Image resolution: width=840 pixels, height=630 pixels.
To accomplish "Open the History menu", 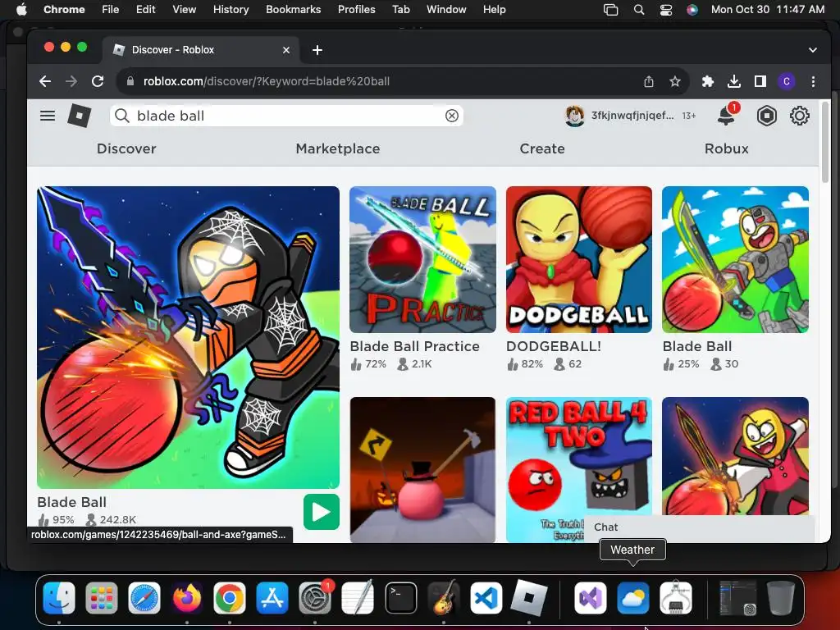I will 231,10.
